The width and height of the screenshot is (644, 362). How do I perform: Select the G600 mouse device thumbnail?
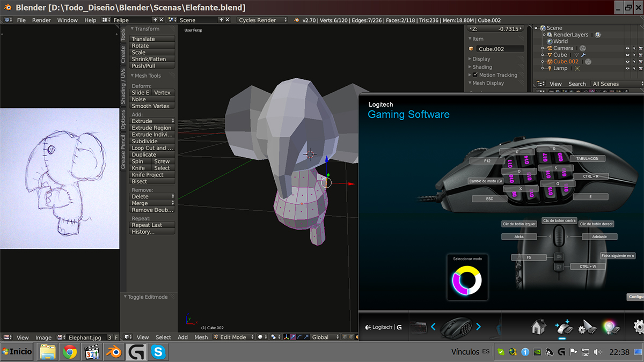(x=456, y=327)
